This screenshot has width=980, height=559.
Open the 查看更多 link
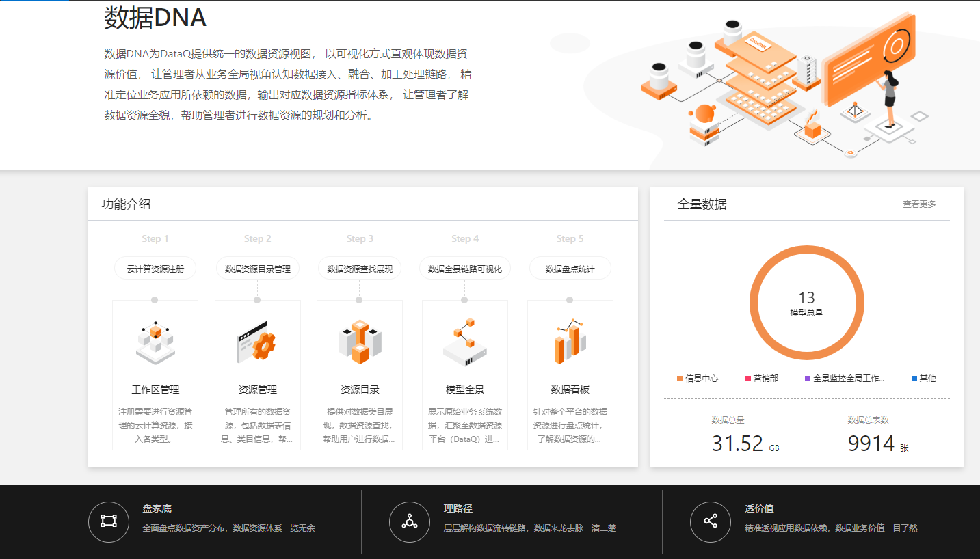click(x=919, y=204)
